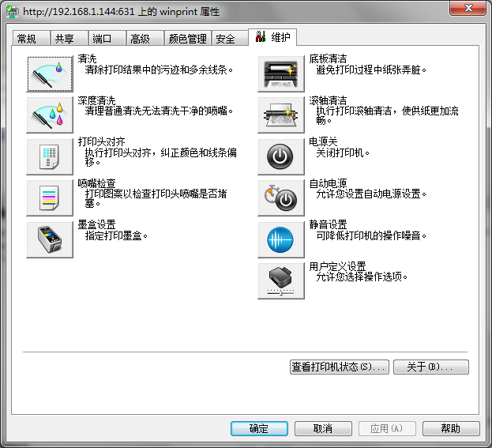
Task: Click the 底板清洁 heading label
Action: 328,59
